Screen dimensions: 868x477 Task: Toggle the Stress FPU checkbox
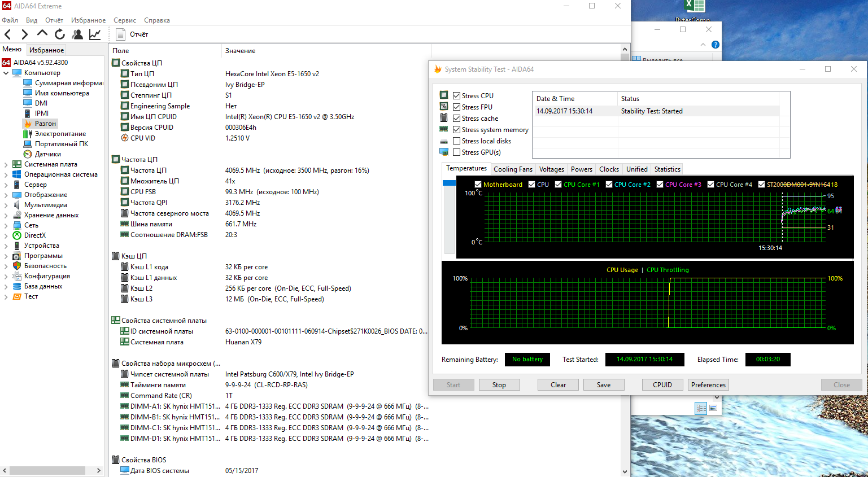point(457,107)
